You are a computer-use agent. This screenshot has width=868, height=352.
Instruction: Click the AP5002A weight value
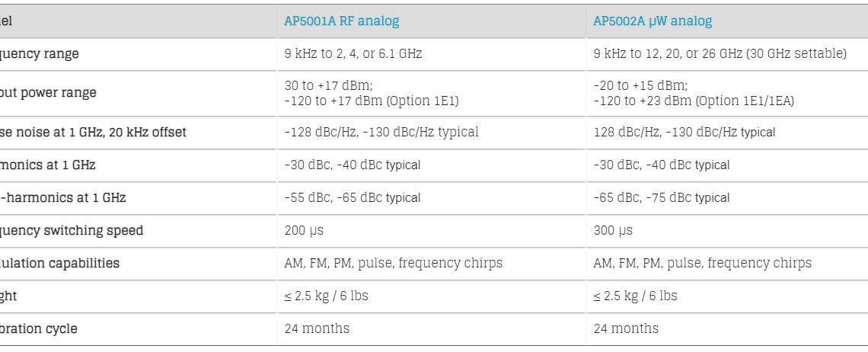click(635, 296)
